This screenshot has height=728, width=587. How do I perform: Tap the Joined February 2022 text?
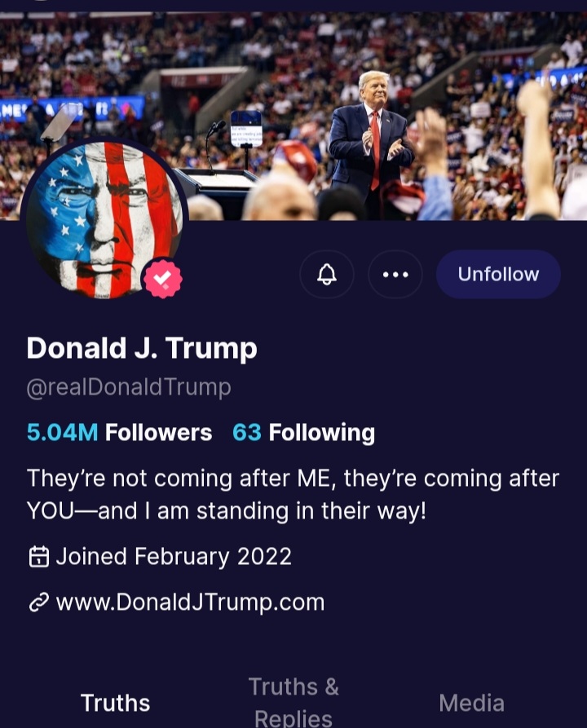click(174, 556)
